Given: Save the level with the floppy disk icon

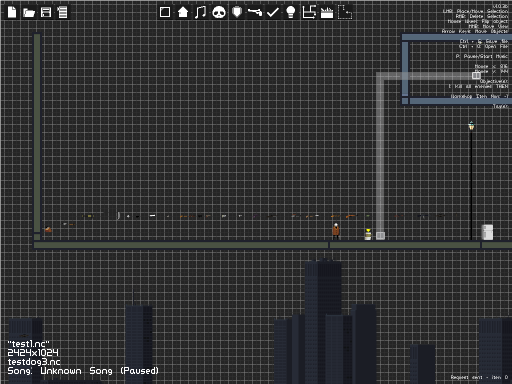Looking at the screenshot, I should pyautogui.click(x=46, y=12).
